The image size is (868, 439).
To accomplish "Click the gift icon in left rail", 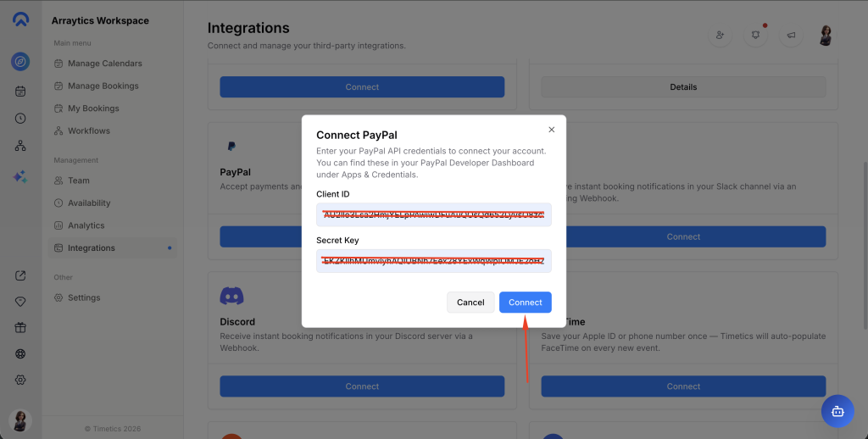I will click(x=20, y=328).
